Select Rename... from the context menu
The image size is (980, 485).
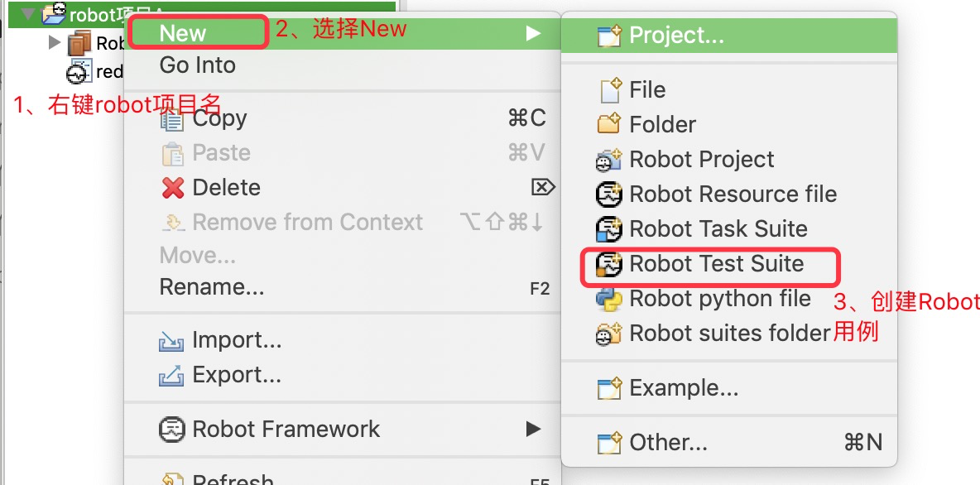pyautogui.click(x=212, y=288)
